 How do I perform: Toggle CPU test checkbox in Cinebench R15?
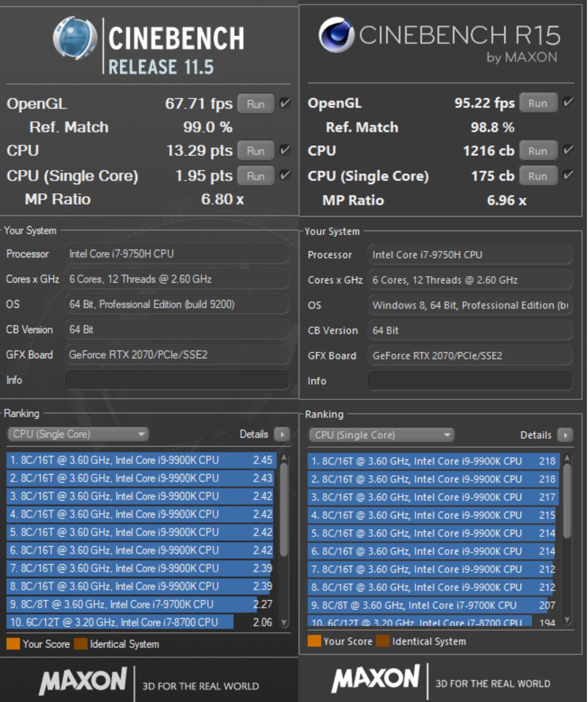coord(568,150)
